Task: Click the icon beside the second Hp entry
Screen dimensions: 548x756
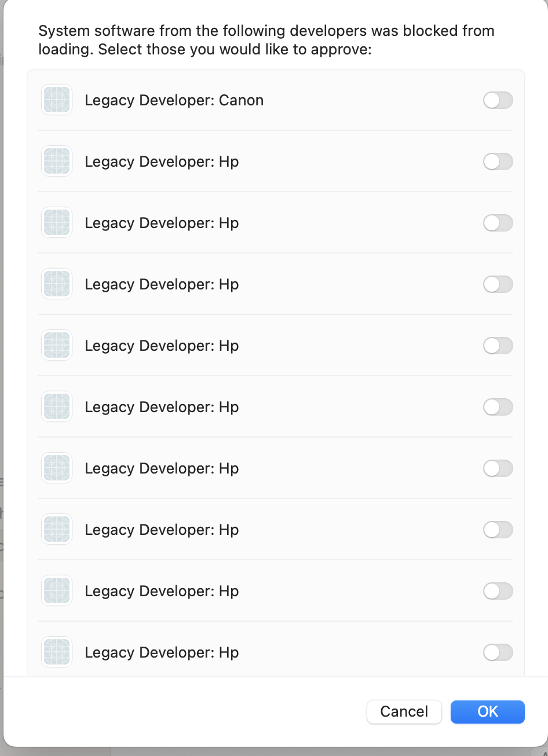Action: (x=57, y=223)
